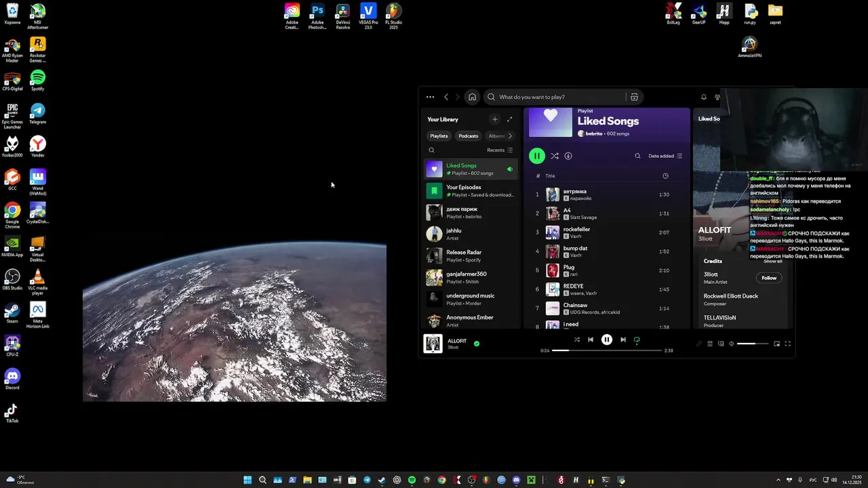The image size is (868, 488).
Task: Open the Release Radar playlist
Action: [471, 256]
